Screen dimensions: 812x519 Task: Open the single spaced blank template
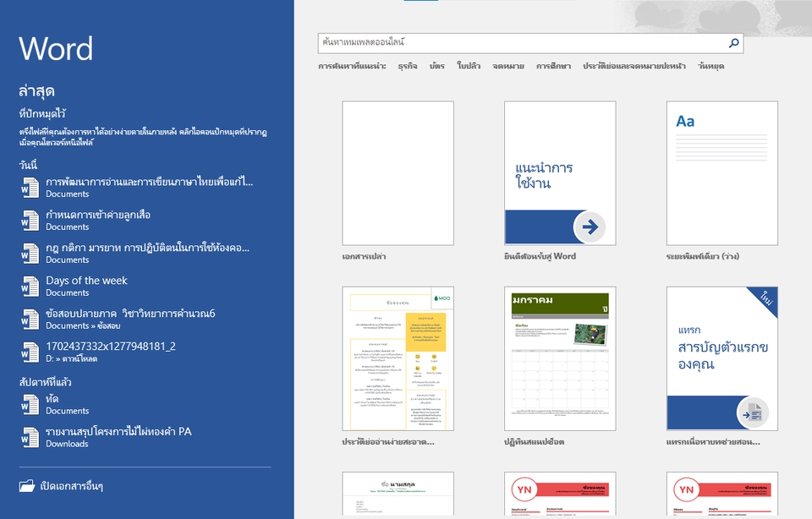click(x=721, y=173)
